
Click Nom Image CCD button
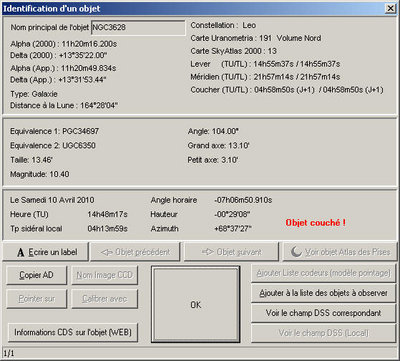click(104, 275)
